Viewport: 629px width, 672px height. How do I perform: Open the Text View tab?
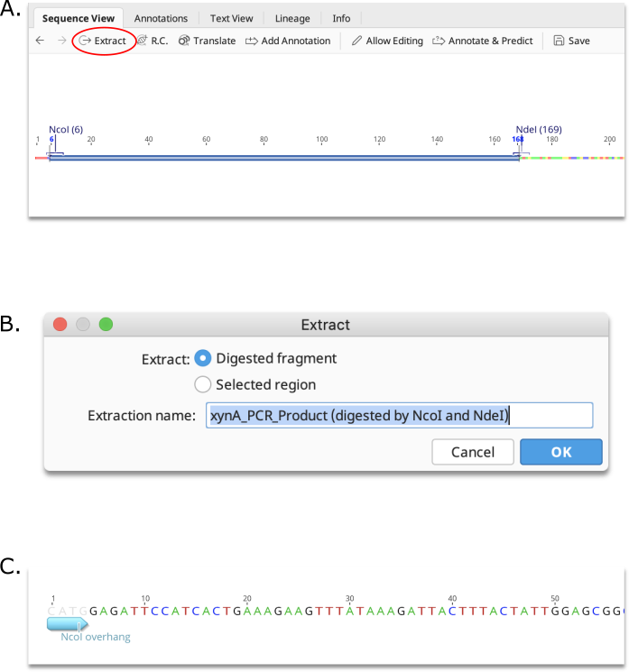pos(232,18)
